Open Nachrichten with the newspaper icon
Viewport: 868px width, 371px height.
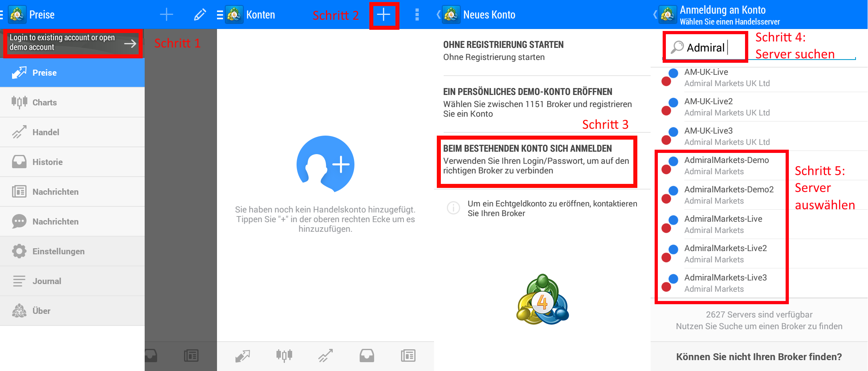tap(72, 192)
